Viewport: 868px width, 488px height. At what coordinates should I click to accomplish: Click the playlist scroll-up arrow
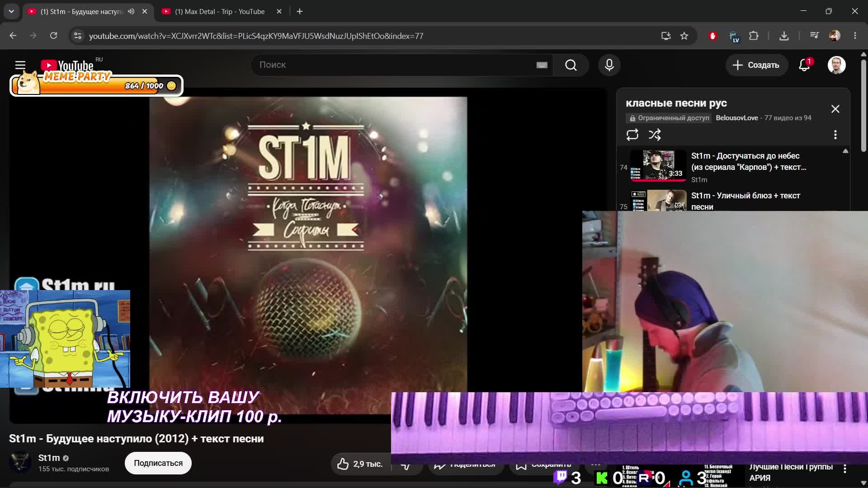pyautogui.click(x=845, y=151)
